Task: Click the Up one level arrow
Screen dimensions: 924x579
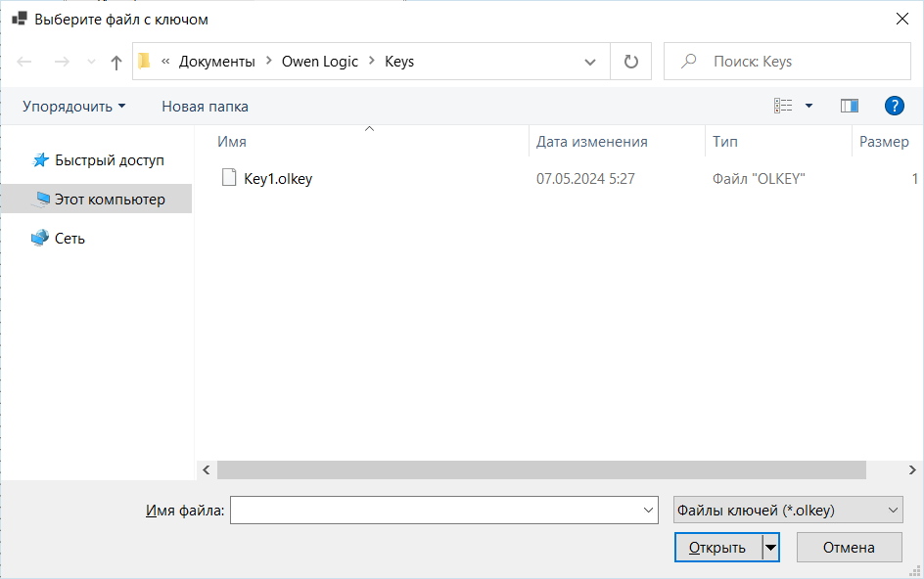Action: (x=116, y=62)
